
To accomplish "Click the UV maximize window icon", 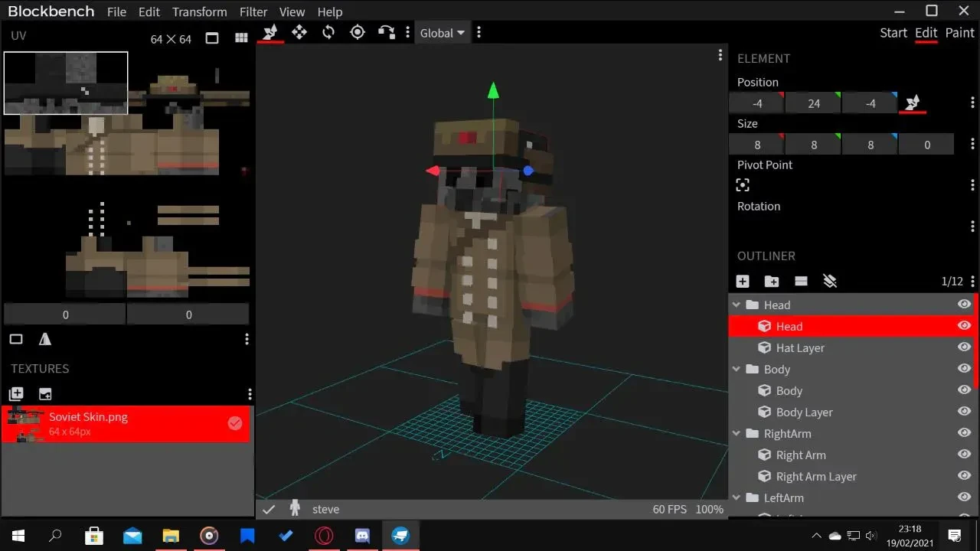I will point(212,38).
